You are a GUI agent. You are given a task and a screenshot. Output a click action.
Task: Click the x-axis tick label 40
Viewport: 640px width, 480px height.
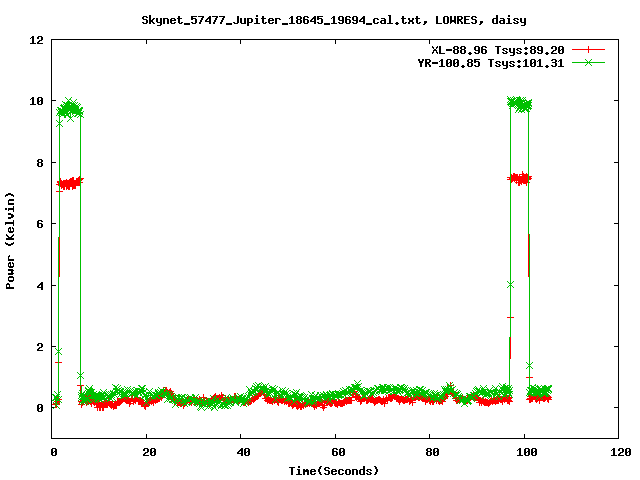pos(243,452)
